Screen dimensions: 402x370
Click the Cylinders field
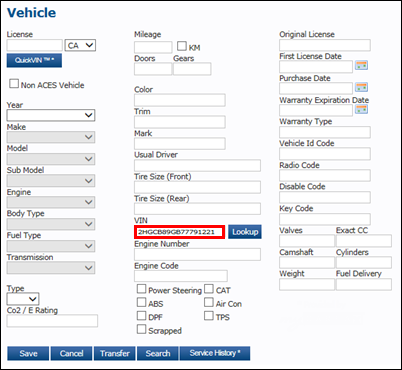tap(364, 263)
